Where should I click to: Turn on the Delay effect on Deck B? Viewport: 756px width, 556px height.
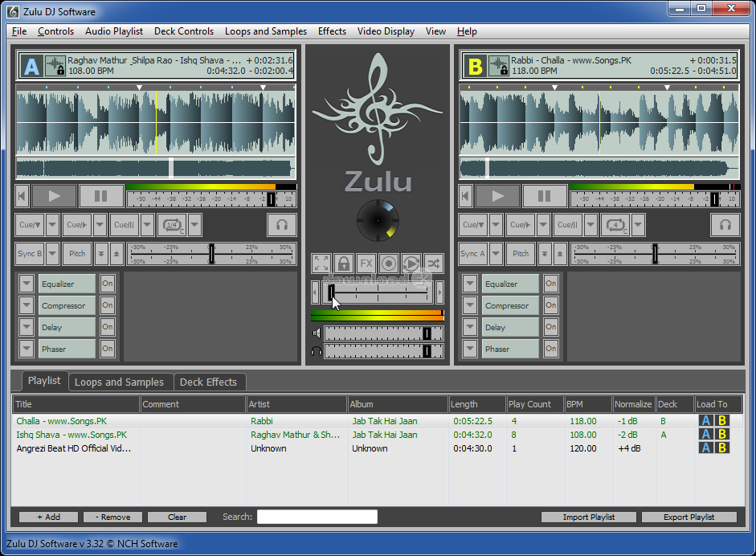point(550,327)
